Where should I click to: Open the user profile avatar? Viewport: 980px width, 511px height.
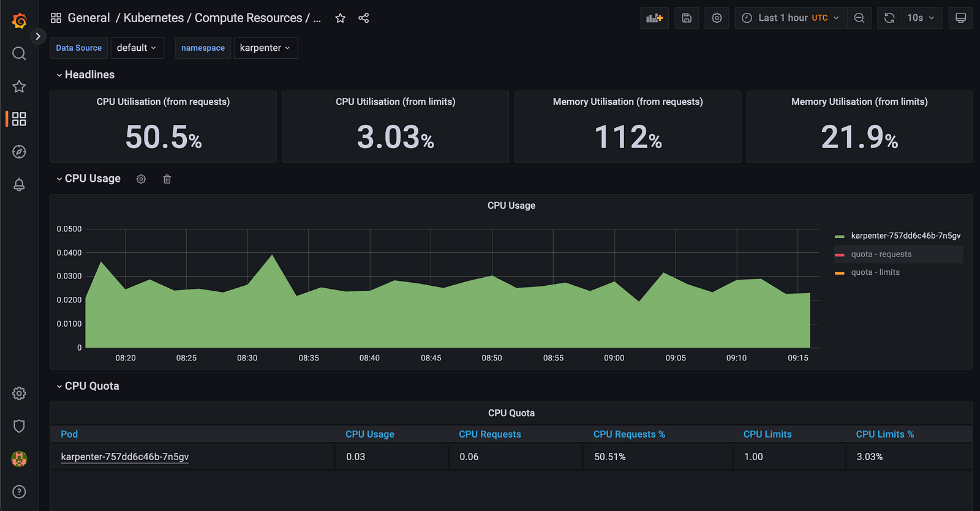[19, 459]
